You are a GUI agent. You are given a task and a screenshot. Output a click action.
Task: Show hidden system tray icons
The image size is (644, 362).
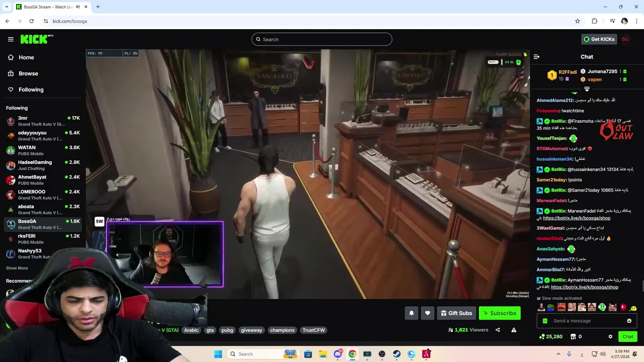(x=558, y=354)
